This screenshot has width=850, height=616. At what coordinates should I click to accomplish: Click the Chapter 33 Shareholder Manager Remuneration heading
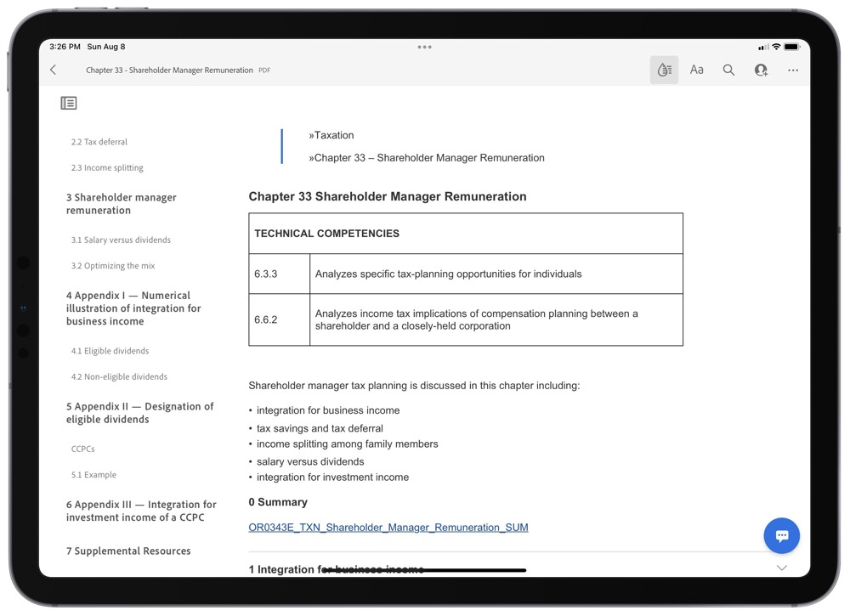[x=388, y=196]
